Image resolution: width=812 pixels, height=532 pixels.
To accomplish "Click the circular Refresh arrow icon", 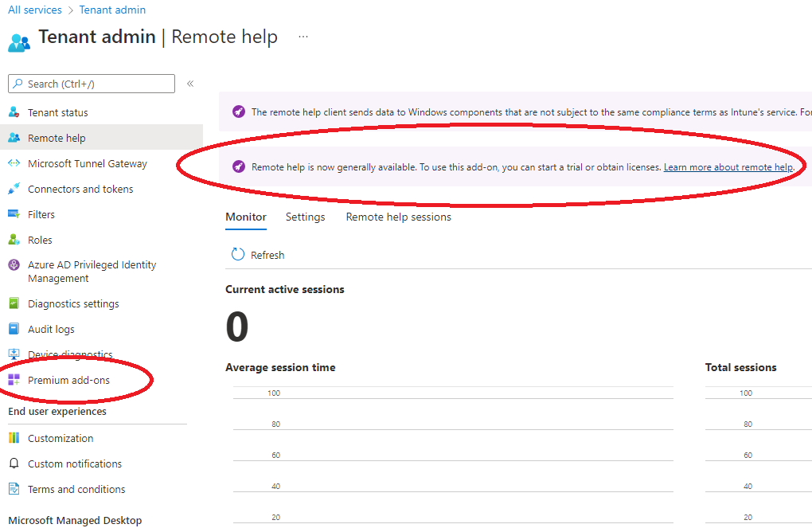I will (238, 254).
